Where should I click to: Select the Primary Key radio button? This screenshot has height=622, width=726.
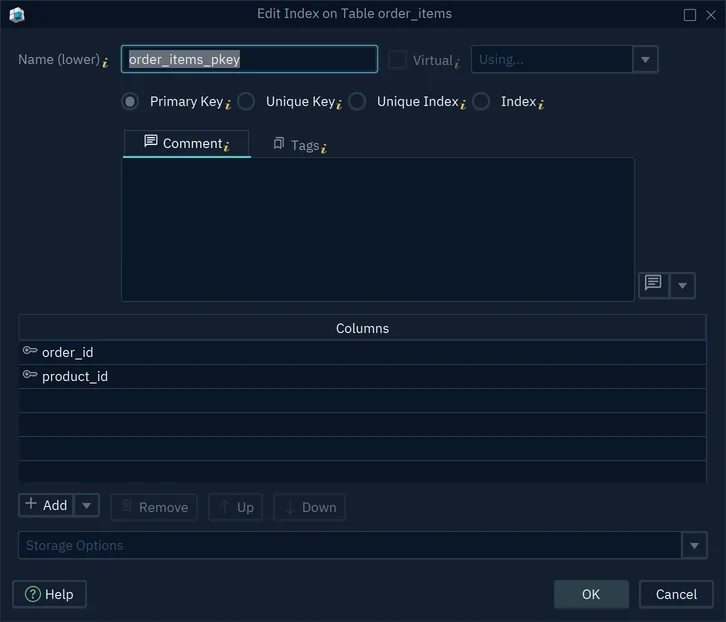[x=130, y=101]
